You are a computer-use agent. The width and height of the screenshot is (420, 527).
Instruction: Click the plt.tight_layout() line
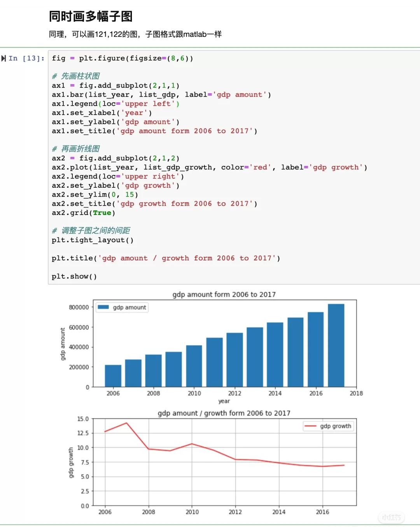tap(93, 240)
